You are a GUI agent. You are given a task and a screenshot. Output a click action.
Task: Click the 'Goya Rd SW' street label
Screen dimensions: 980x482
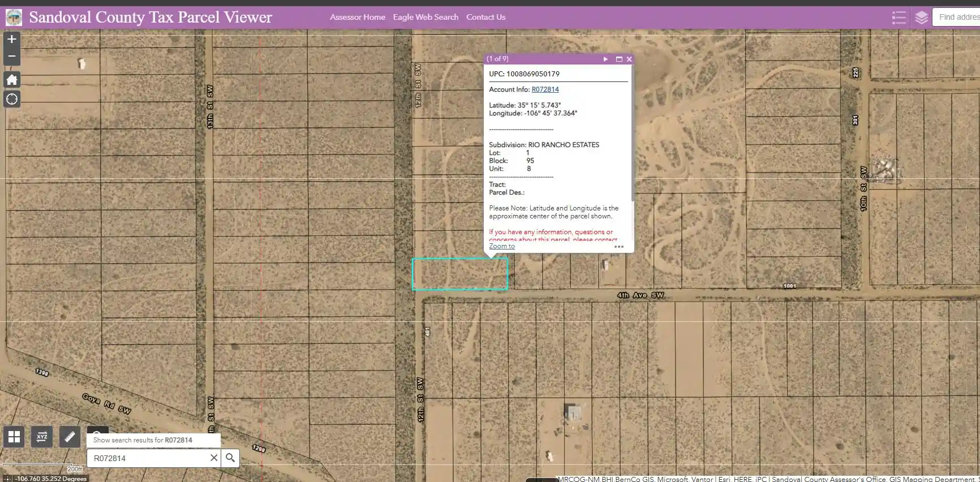click(x=107, y=403)
